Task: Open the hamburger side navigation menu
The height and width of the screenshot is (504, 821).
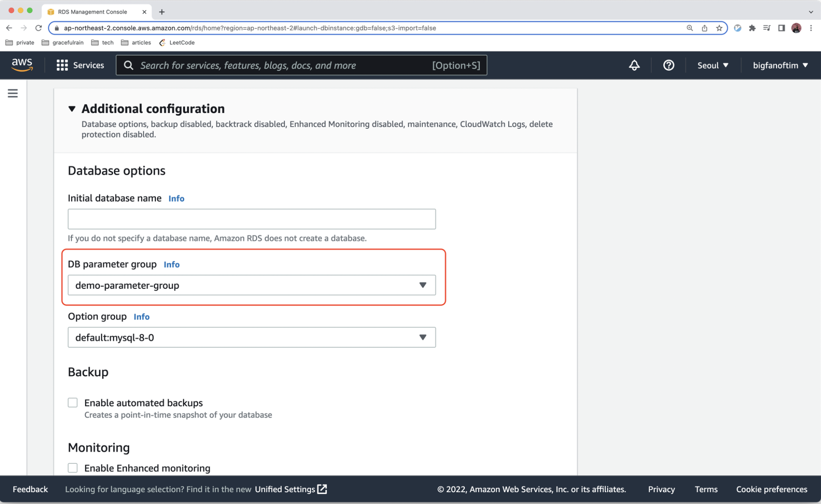Action: pos(13,93)
